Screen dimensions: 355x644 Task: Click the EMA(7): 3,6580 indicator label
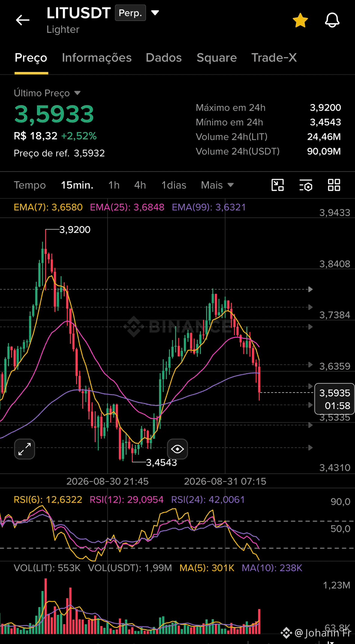(48, 208)
